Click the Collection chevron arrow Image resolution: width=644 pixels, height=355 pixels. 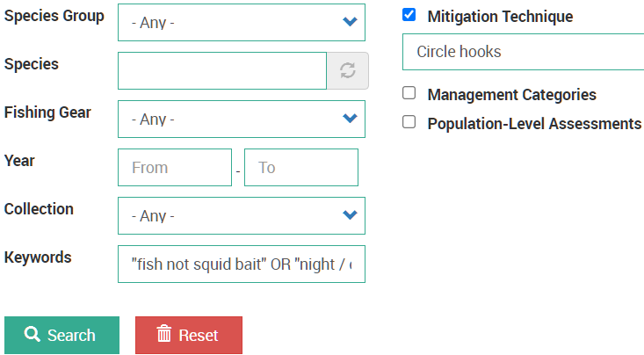pyautogui.click(x=350, y=215)
